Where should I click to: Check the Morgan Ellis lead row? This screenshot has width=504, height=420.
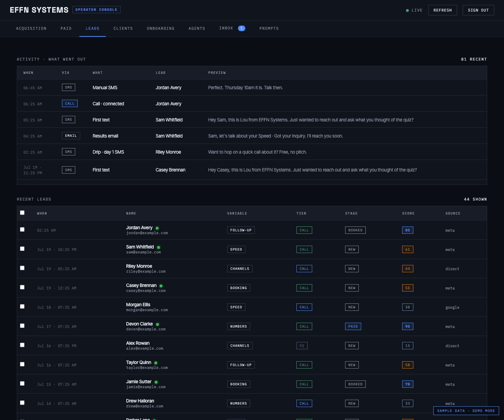tap(22, 307)
